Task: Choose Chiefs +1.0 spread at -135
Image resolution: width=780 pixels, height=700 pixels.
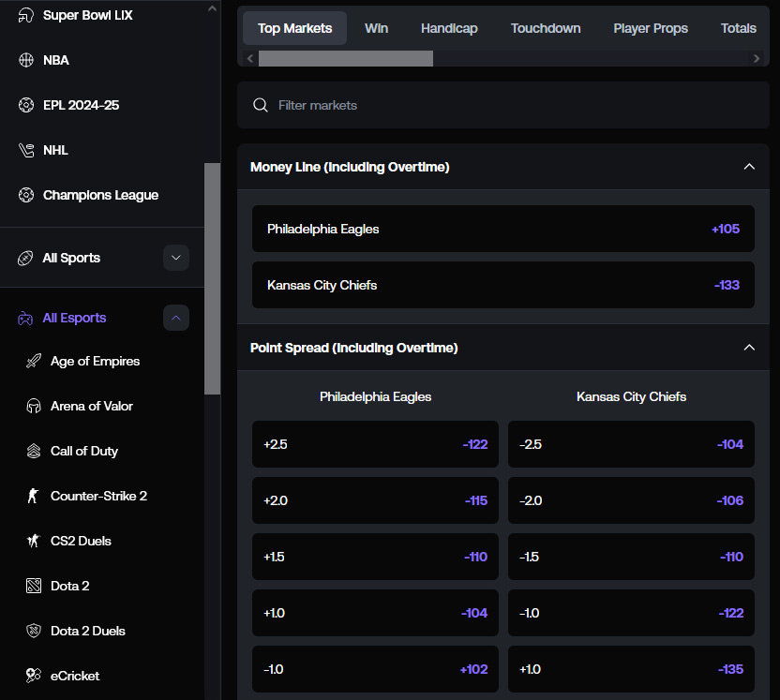Action: point(631,669)
